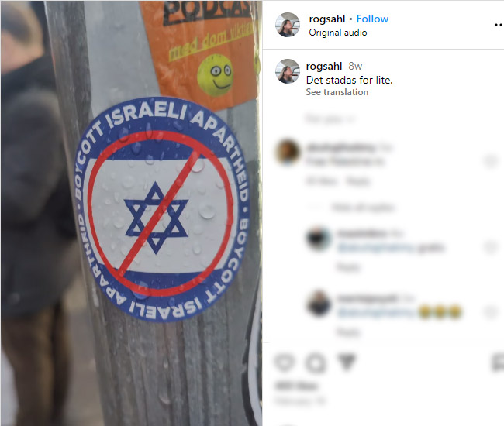
Task: Click the paper plane share icon
Action: click(347, 362)
